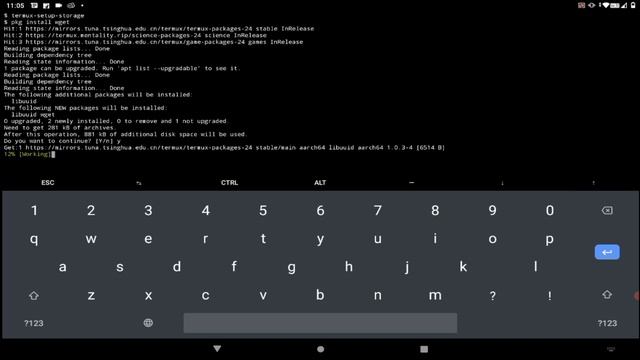Tap the Android back navigation button
Screen dimensions: 640x360
pyautogui.click(x=217, y=349)
